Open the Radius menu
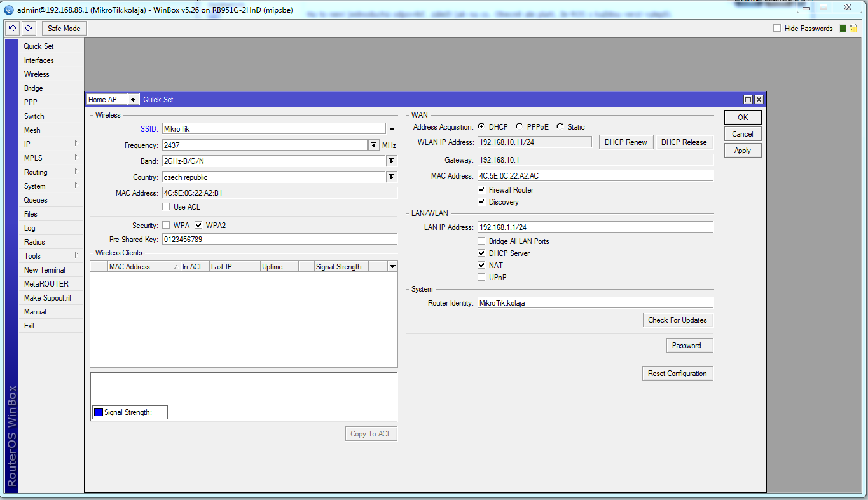Screen dimensions: 868x500 tap(51, 242)
